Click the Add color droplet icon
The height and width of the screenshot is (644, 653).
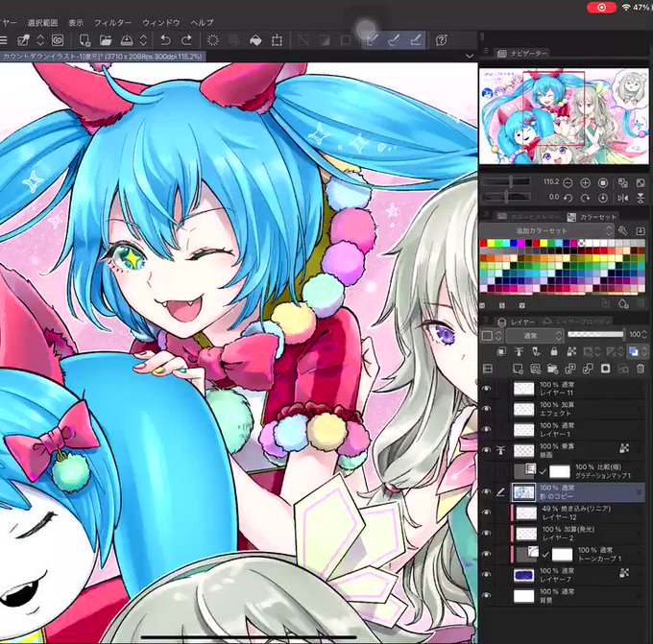(623, 304)
